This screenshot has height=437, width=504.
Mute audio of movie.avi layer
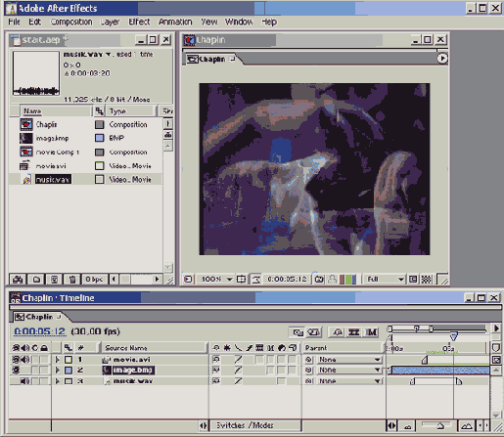coord(24,360)
